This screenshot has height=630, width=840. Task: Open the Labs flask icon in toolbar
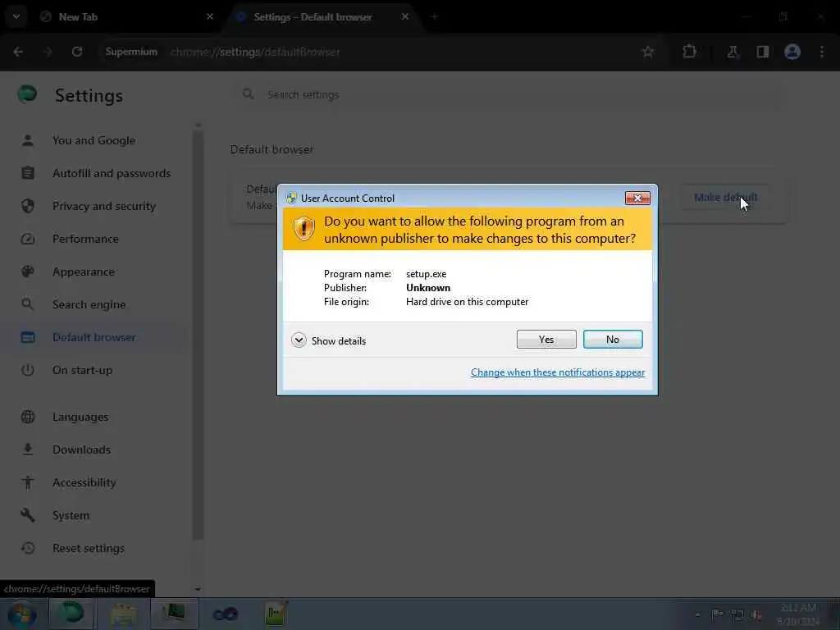pos(733,52)
